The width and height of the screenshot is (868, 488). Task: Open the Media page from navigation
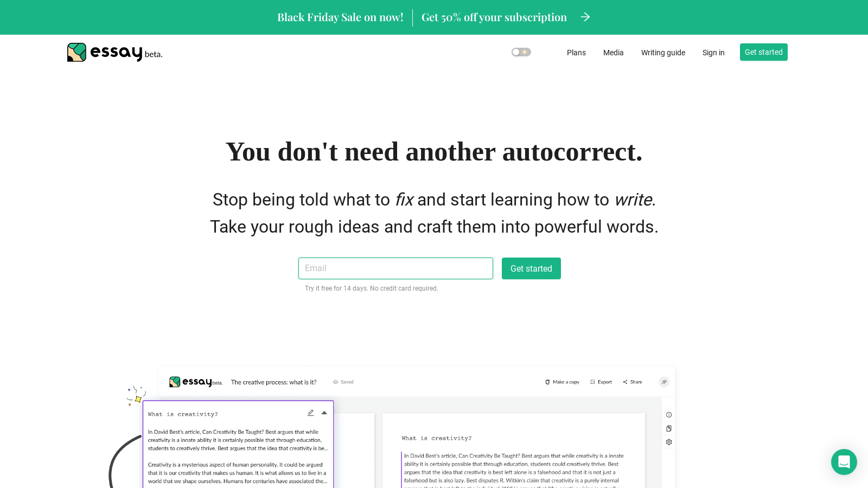click(x=613, y=53)
